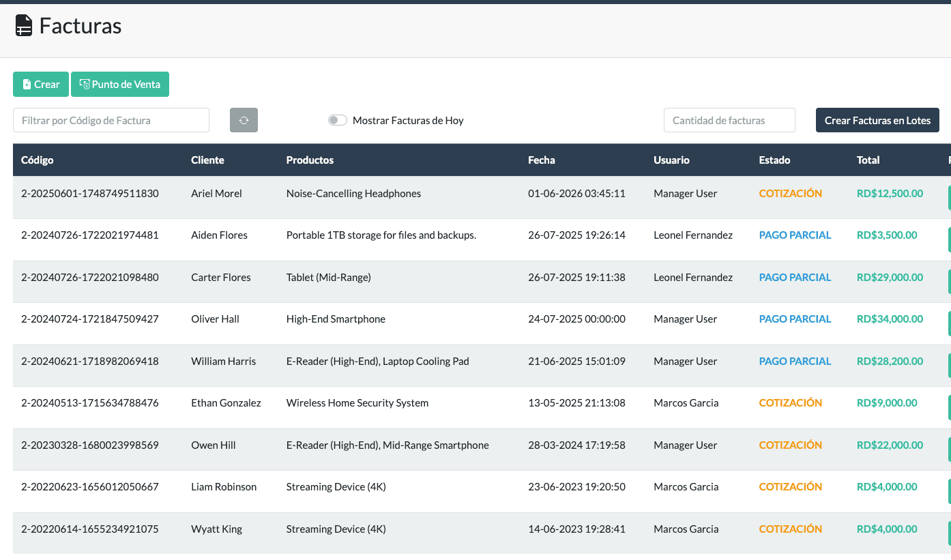Viewport: 951px width, 560px height.
Task: Select invoice code 2-20250601-1748749511830
Action: [90, 194]
